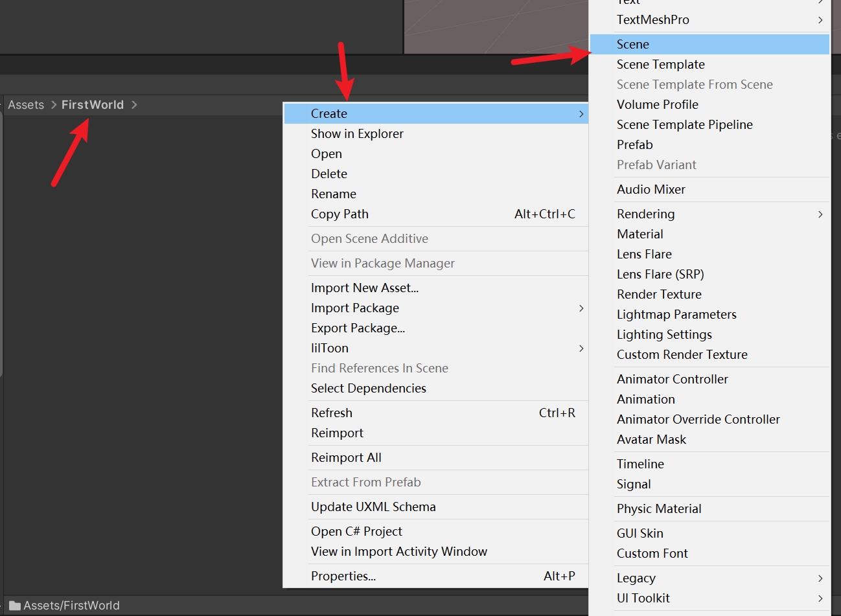
Task: Choose Export Package...
Action: coord(436,328)
